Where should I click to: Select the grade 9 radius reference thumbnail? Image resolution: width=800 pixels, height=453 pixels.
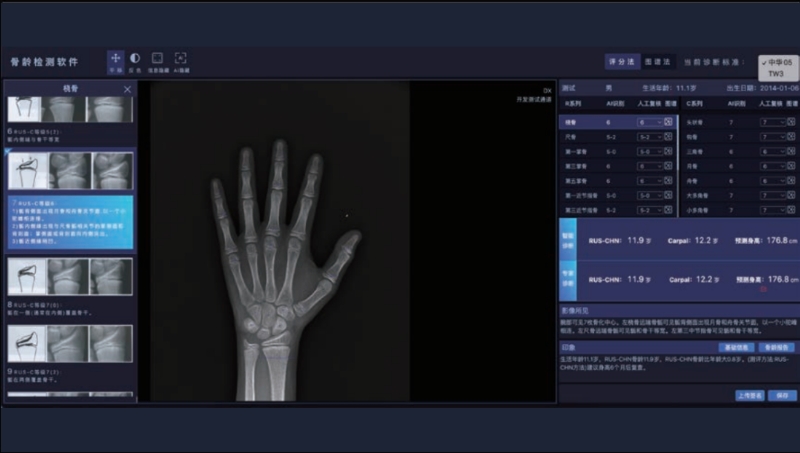click(70, 344)
